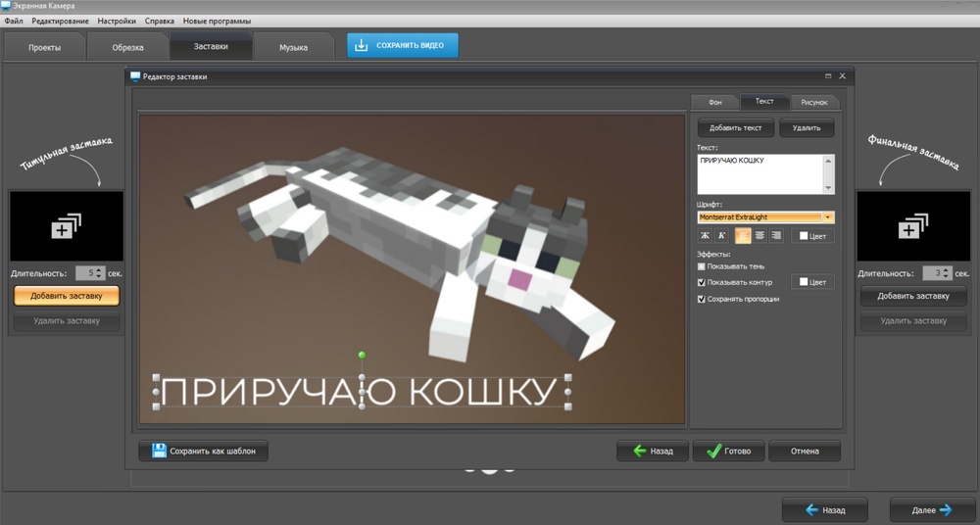Open the Текст tab in editor

click(x=764, y=101)
